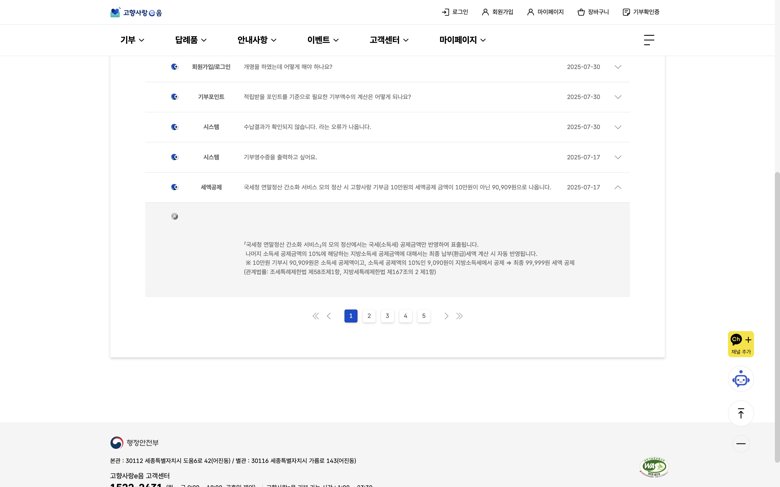Click the 2025-07-17 date in 세액공제 row

coord(584,187)
